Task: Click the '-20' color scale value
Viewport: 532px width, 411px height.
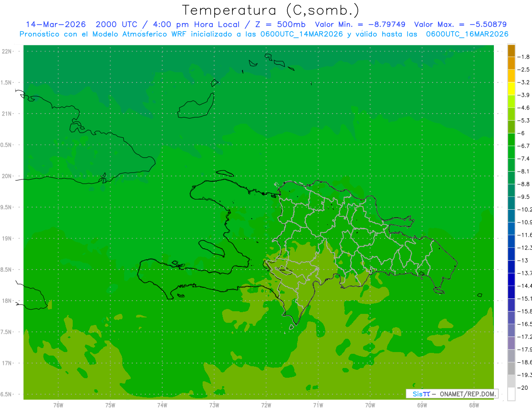Action: point(522,388)
